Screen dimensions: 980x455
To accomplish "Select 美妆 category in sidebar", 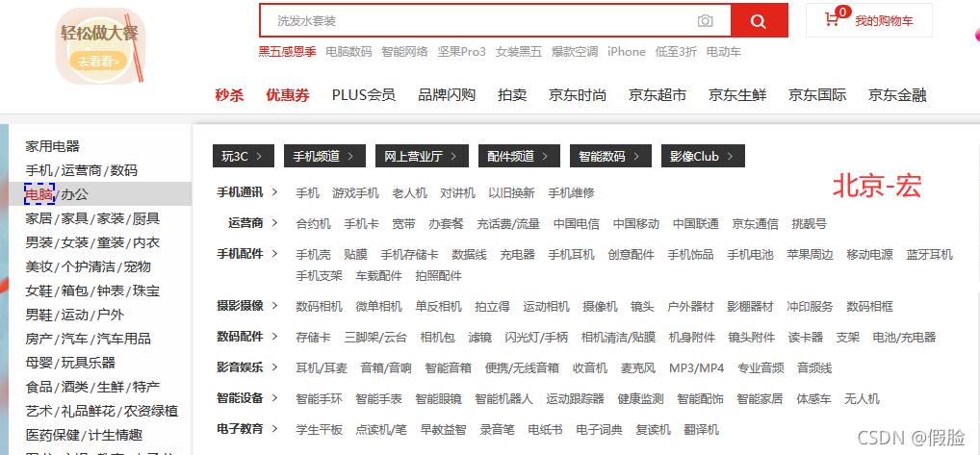I will (39, 267).
